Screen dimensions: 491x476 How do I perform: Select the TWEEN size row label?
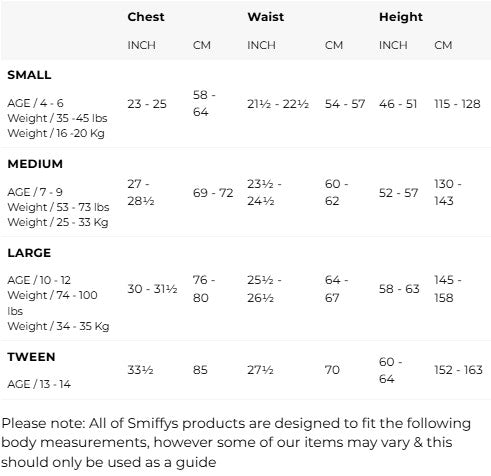pyautogui.click(x=31, y=357)
